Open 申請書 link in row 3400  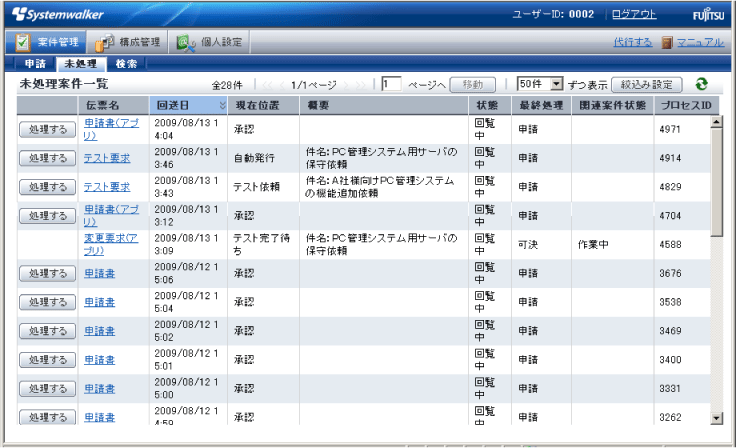[x=100, y=360]
